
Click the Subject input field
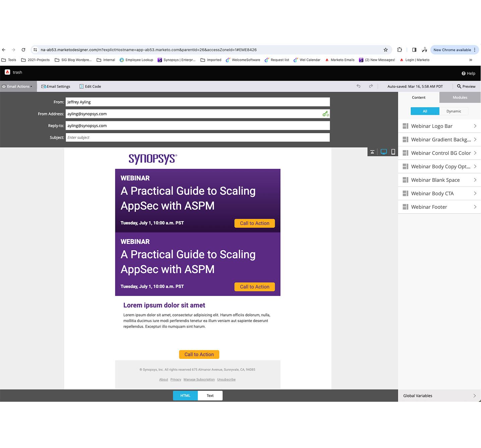click(197, 138)
